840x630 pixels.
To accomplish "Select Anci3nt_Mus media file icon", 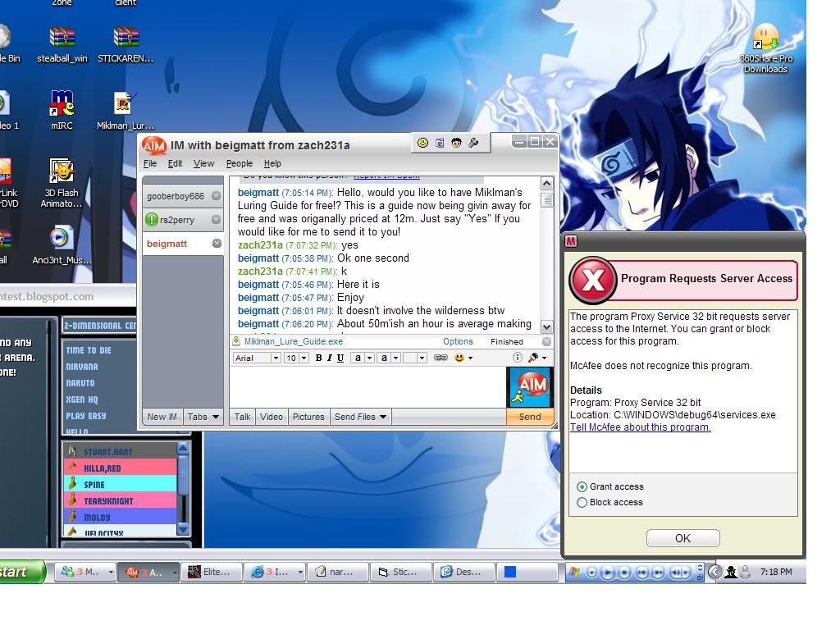I will tap(61, 246).
